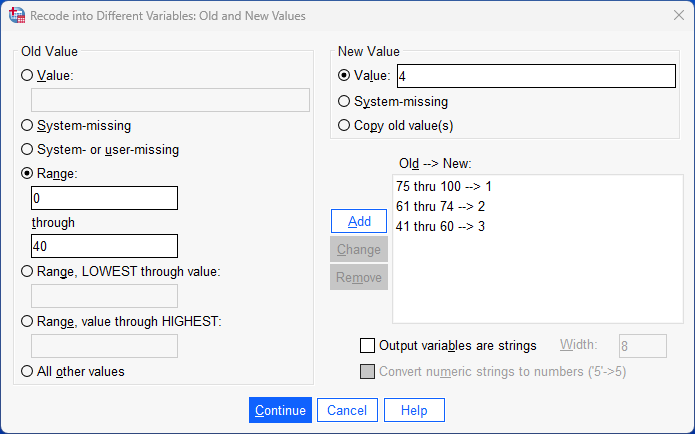Close the Old and New Values dialog
The width and height of the screenshot is (695, 434).
(679, 16)
